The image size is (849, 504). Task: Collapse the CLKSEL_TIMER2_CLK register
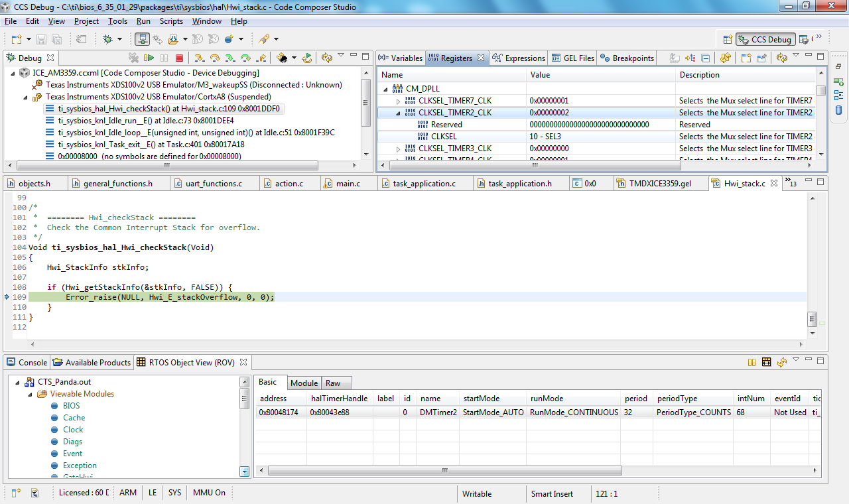click(399, 113)
